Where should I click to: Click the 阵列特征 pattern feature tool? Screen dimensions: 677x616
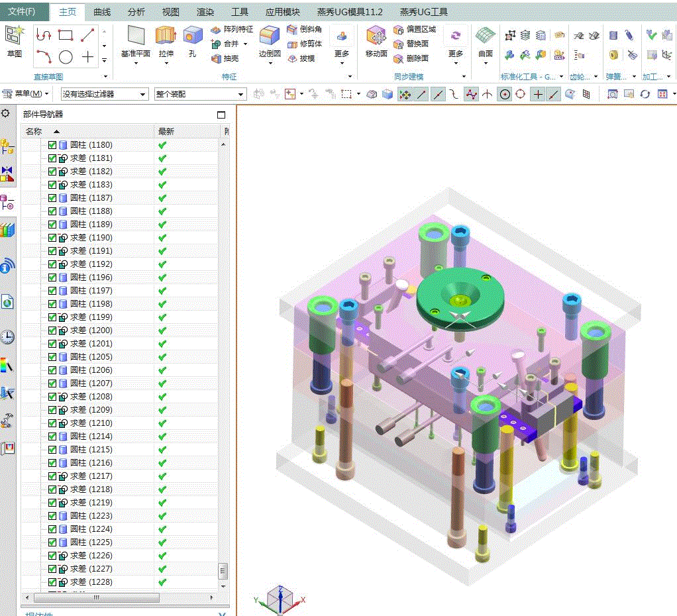[232, 29]
